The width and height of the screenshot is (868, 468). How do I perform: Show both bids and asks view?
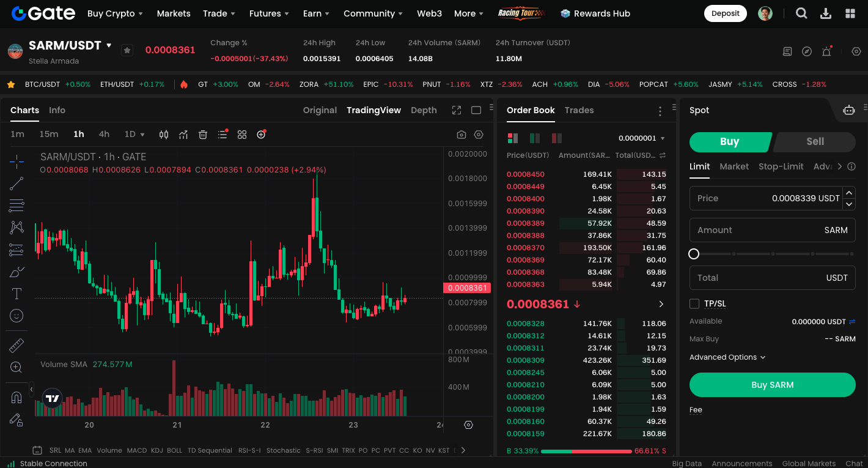pos(513,138)
